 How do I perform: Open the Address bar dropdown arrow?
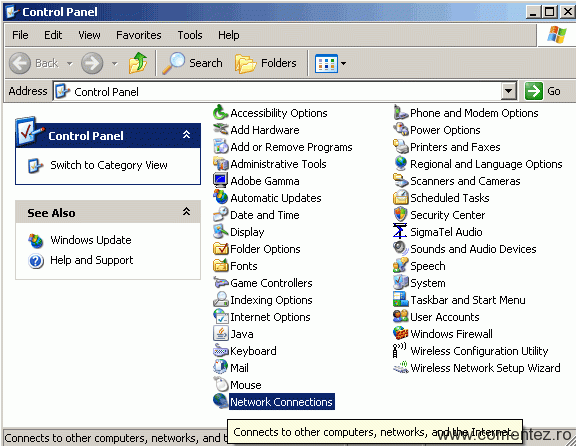click(508, 91)
